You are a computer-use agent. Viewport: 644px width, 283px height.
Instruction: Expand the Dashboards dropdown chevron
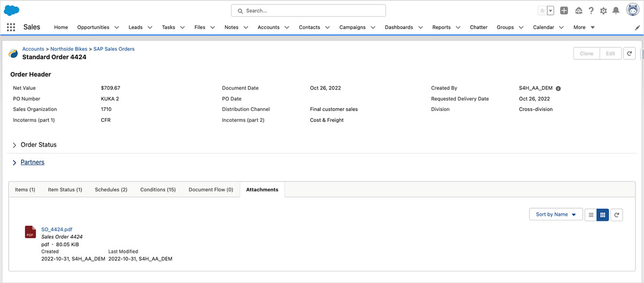[420, 27]
